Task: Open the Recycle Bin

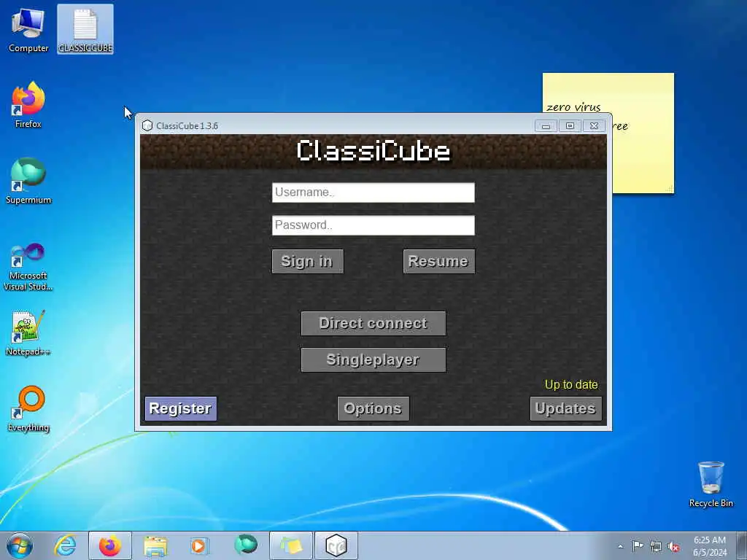Action: 711,484
